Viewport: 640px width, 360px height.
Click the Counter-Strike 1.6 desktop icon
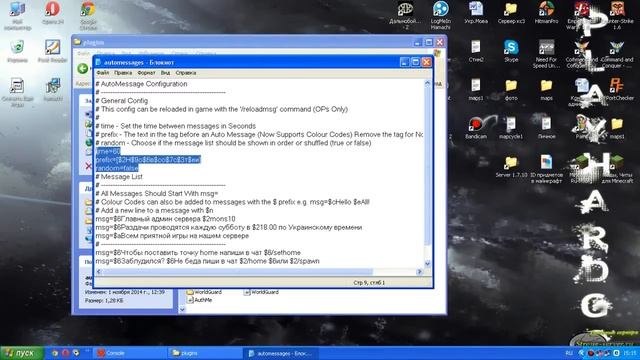pyautogui.click(x=617, y=16)
